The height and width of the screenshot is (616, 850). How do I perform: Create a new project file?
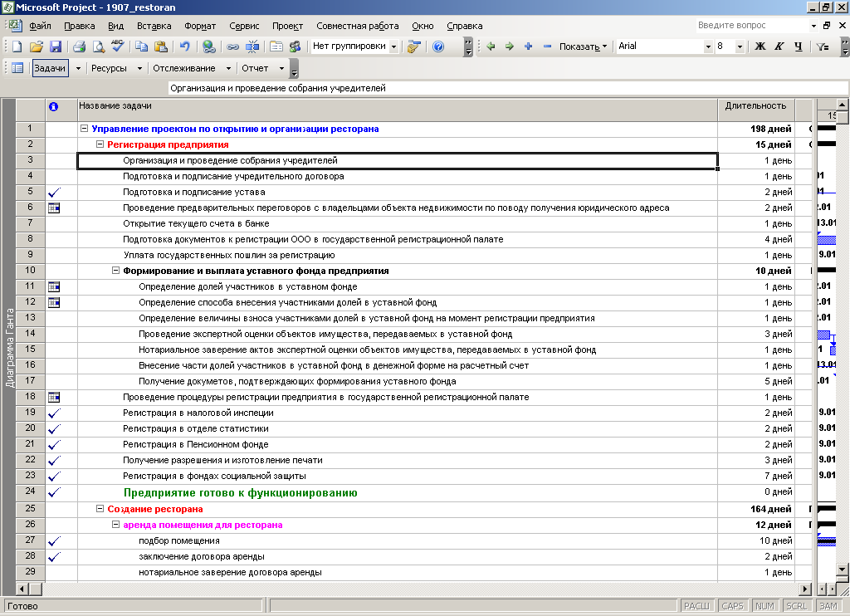point(17,46)
